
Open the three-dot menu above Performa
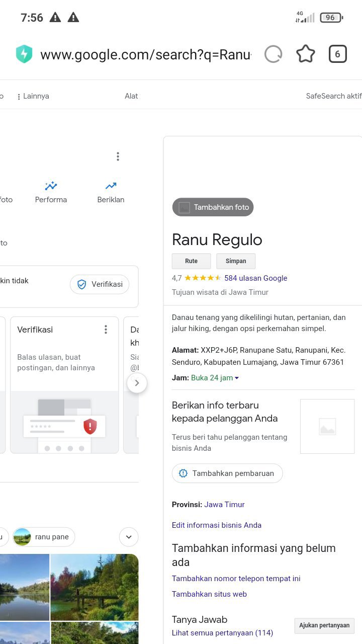click(118, 156)
